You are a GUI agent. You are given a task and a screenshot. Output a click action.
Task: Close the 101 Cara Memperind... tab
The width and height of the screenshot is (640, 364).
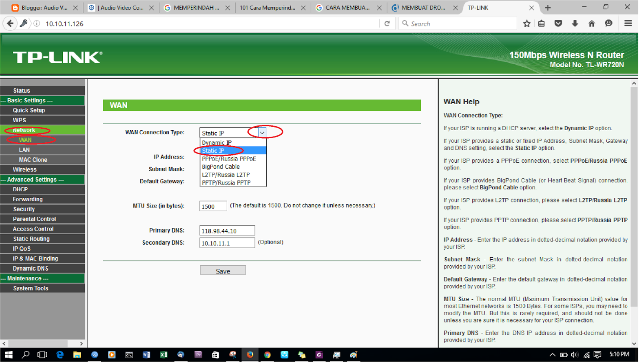[x=303, y=8]
